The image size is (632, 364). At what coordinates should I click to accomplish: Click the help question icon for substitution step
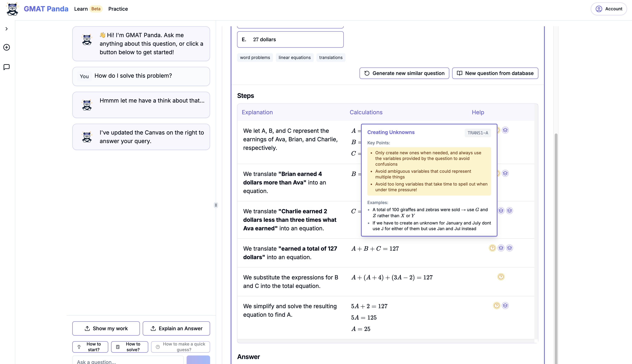501,277
